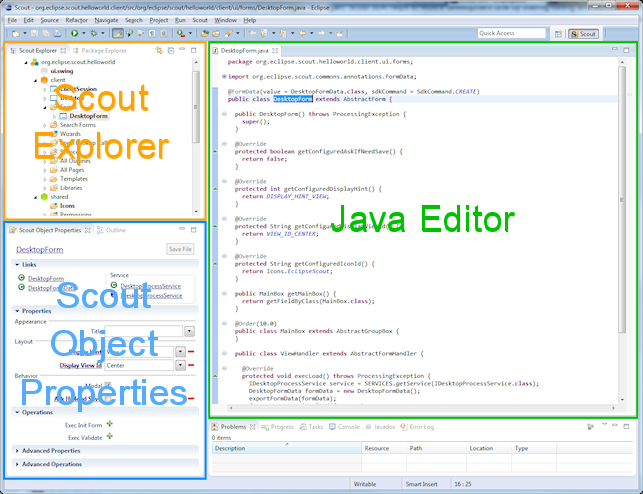Expand the Search Forms tree node

click(x=45, y=125)
